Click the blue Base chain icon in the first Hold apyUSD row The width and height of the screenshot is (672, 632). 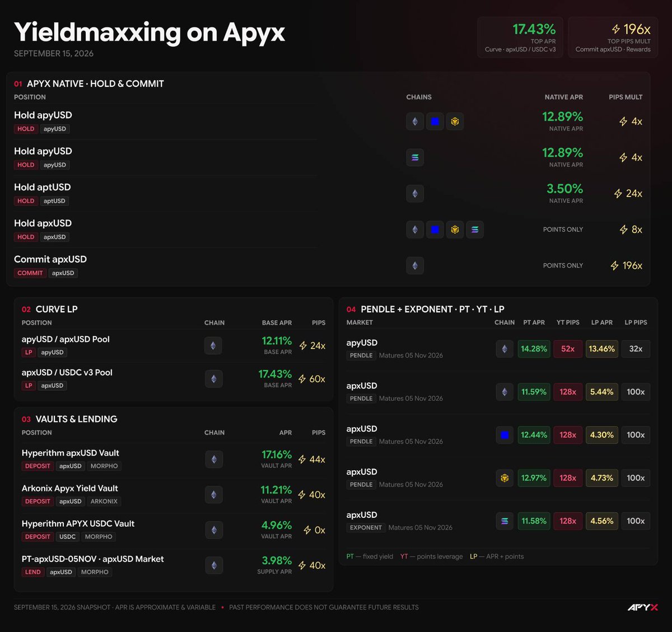[x=435, y=121]
